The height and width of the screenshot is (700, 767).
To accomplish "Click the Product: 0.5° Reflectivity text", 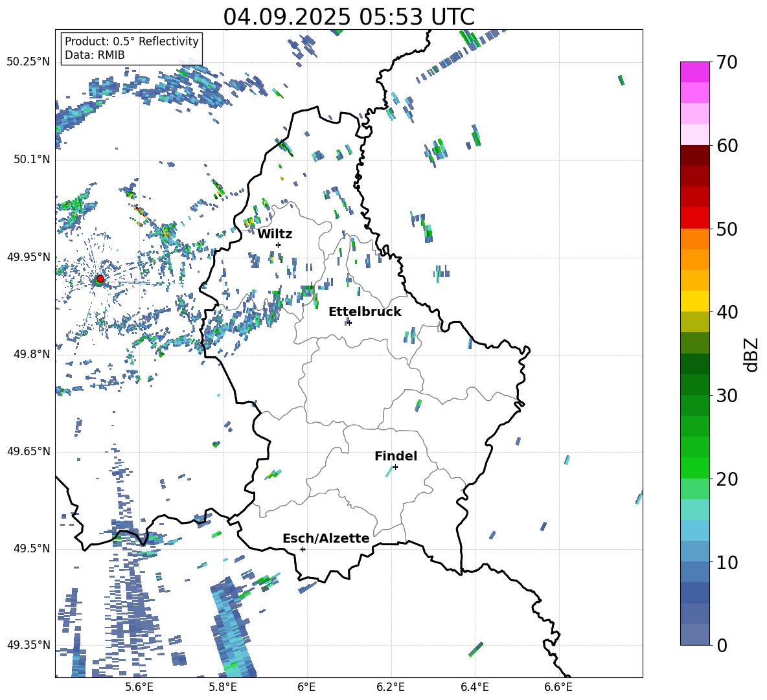I will [132, 41].
